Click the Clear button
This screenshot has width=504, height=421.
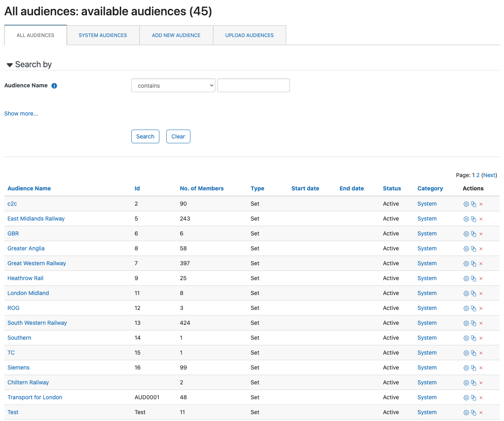[x=178, y=136]
